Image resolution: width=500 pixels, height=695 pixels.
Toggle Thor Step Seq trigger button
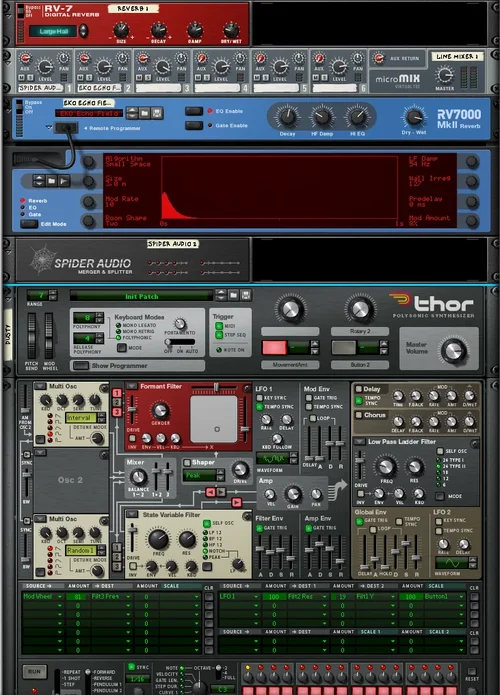tap(219, 335)
